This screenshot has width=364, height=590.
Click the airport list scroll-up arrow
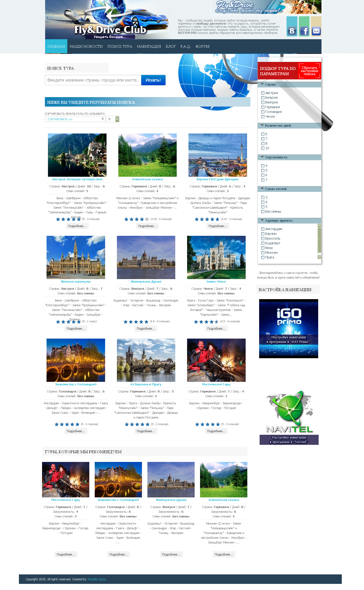coord(319,225)
